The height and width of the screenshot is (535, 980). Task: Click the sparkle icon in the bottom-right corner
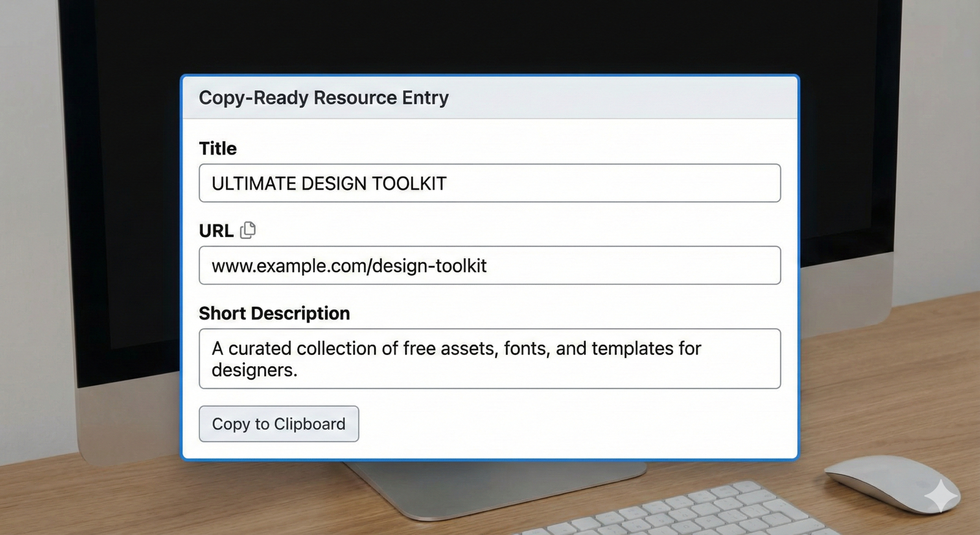point(940,495)
